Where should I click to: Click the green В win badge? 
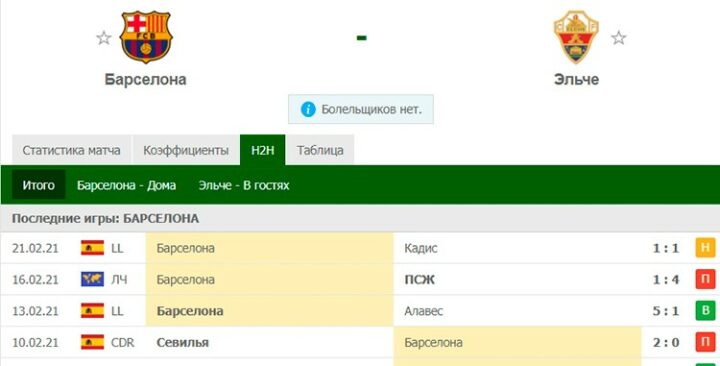[x=705, y=310]
